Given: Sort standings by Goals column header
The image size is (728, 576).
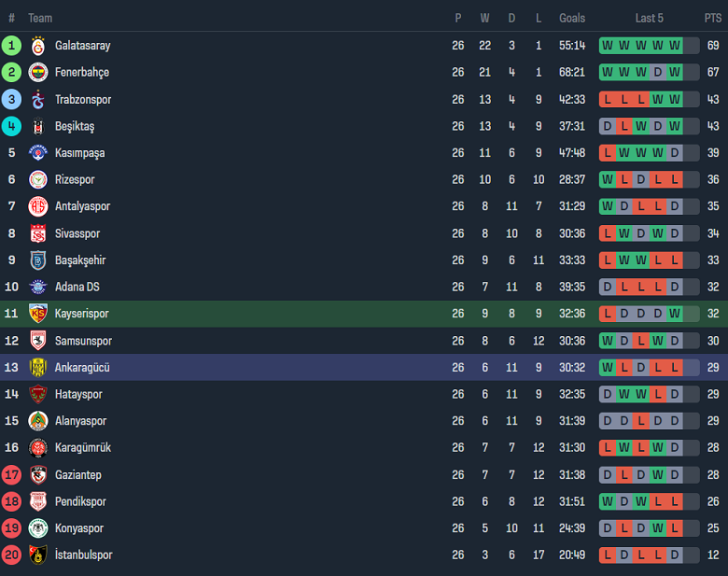Looking at the screenshot, I should [x=572, y=18].
